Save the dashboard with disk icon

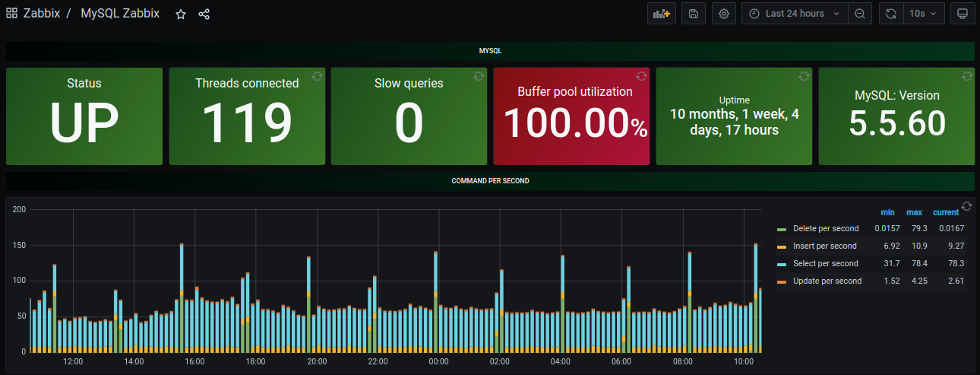(x=694, y=14)
